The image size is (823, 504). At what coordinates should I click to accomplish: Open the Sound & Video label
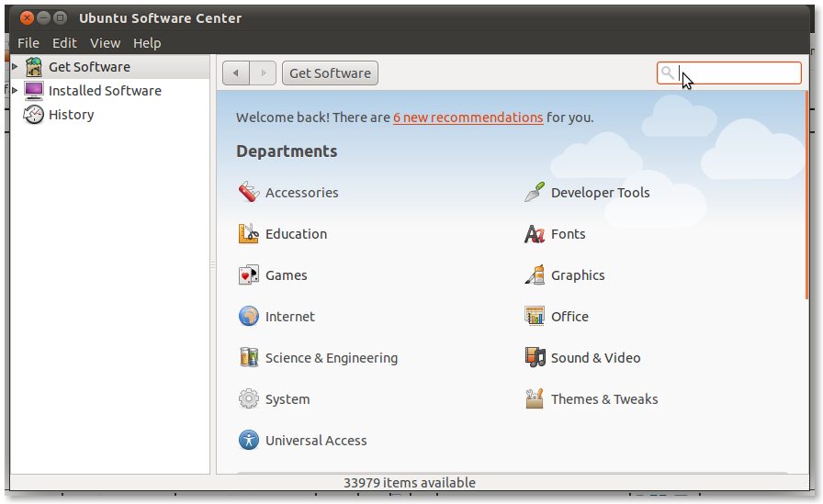pos(595,358)
